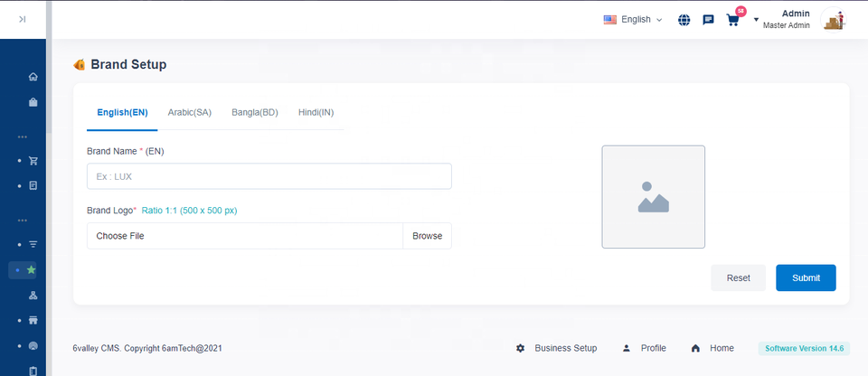Open the round gauge icon in sidebar
This screenshot has height=376, width=868.
point(33,345)
